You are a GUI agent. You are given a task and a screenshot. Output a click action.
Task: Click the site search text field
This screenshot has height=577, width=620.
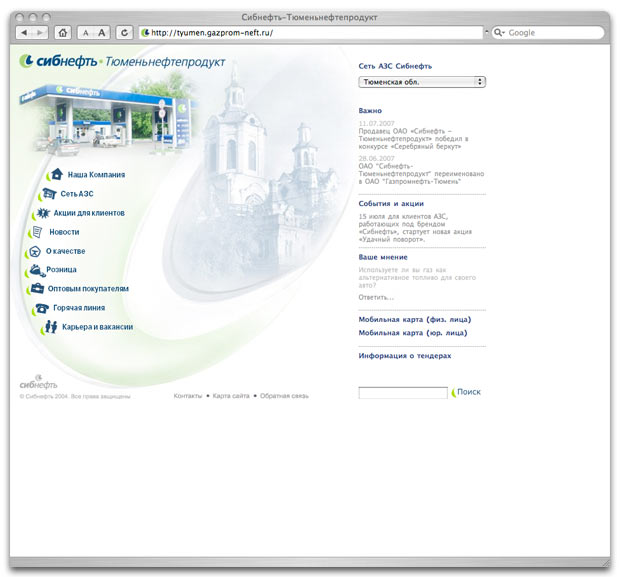pyautogui.click(x=402, y=393)
